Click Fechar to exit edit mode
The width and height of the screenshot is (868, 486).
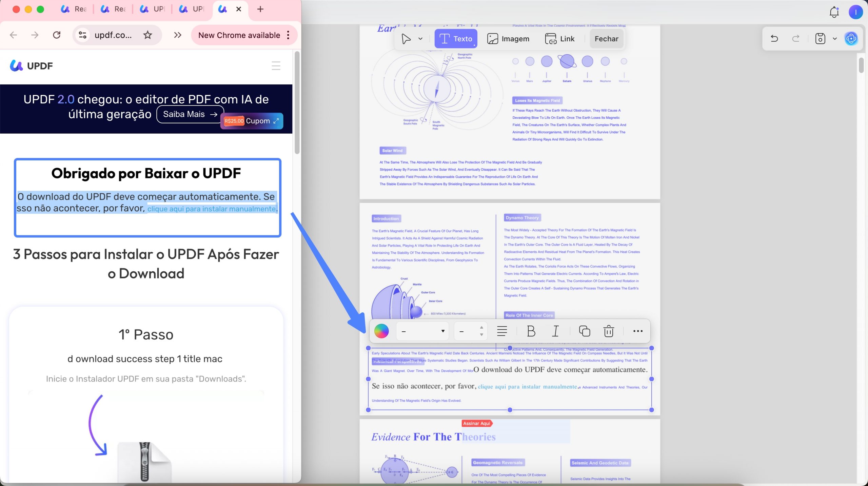(606, 39)
